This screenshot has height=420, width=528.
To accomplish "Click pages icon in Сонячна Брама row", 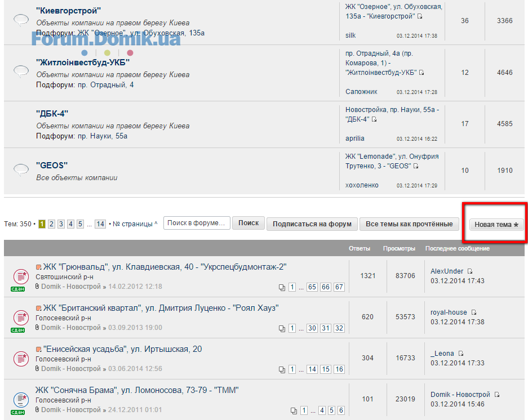I will point(294,411).
